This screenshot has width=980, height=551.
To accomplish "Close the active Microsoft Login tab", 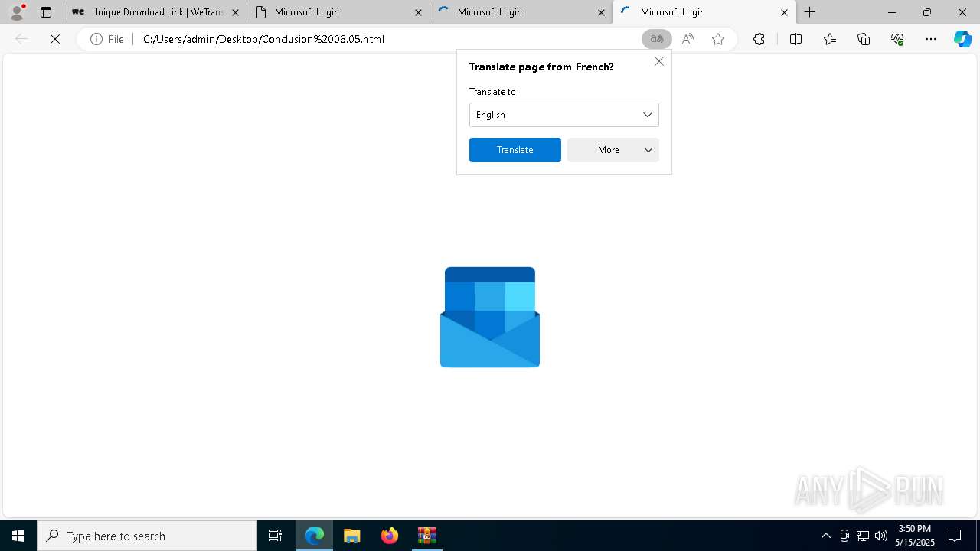I will point(784,12).
